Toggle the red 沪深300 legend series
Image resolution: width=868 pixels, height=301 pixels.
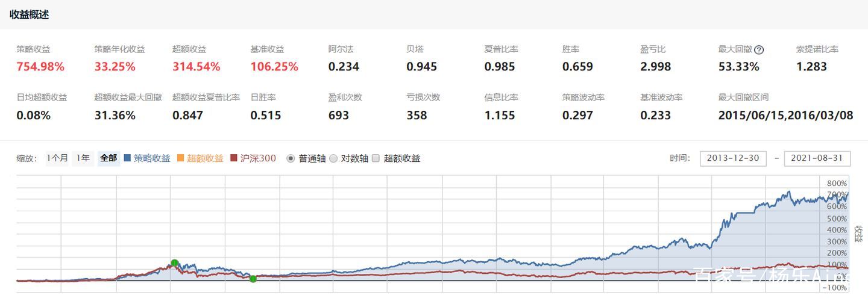253,158
